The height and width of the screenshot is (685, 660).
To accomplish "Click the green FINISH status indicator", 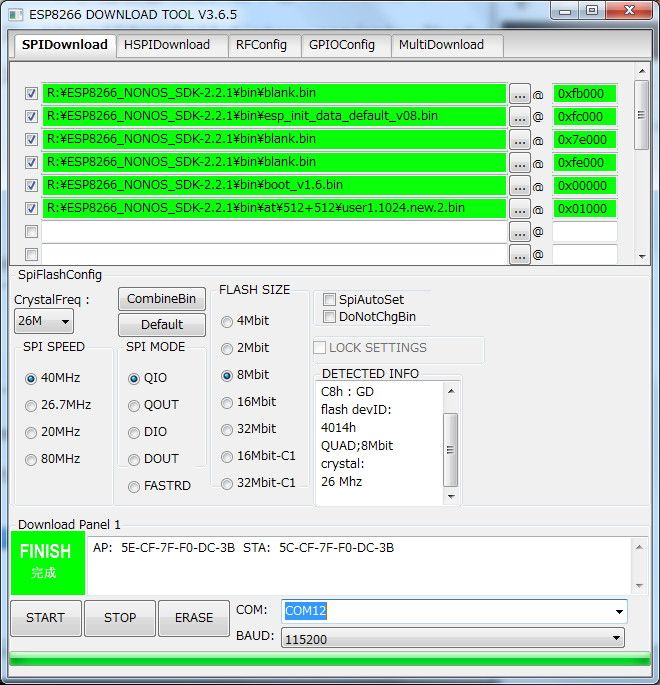I will [x=48, y=563].
